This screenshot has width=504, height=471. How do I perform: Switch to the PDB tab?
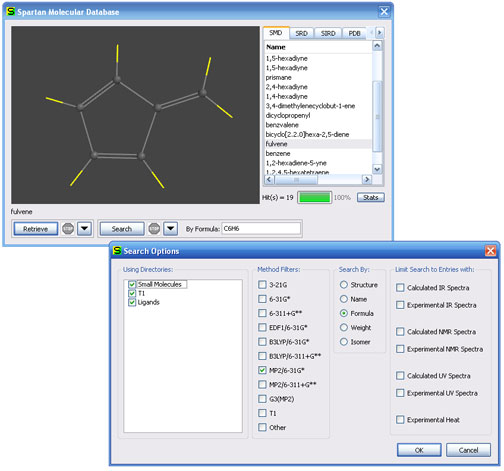[x=354, y=33]
